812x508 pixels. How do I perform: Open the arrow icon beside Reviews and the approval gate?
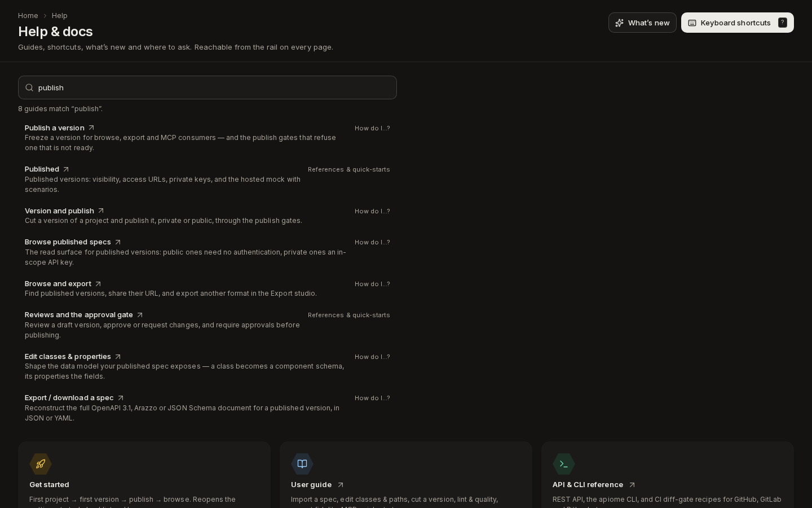(140, 315)
